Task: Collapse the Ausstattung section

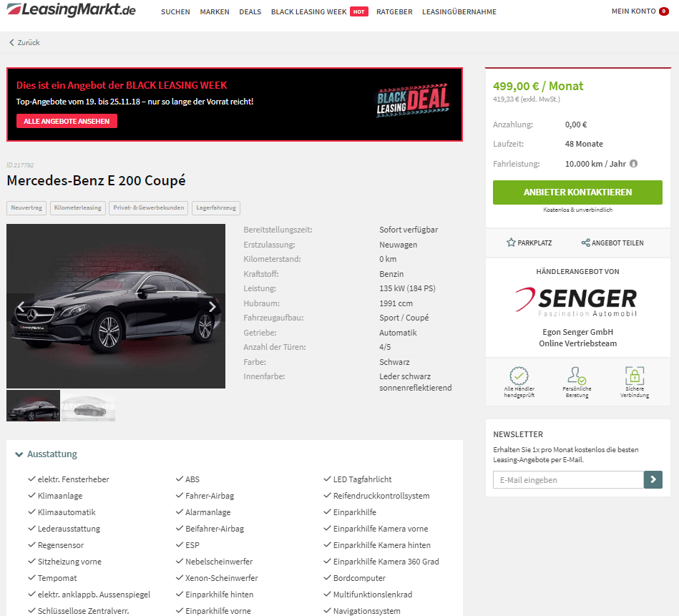Action: pyautogui.click(x=47, y=454)
